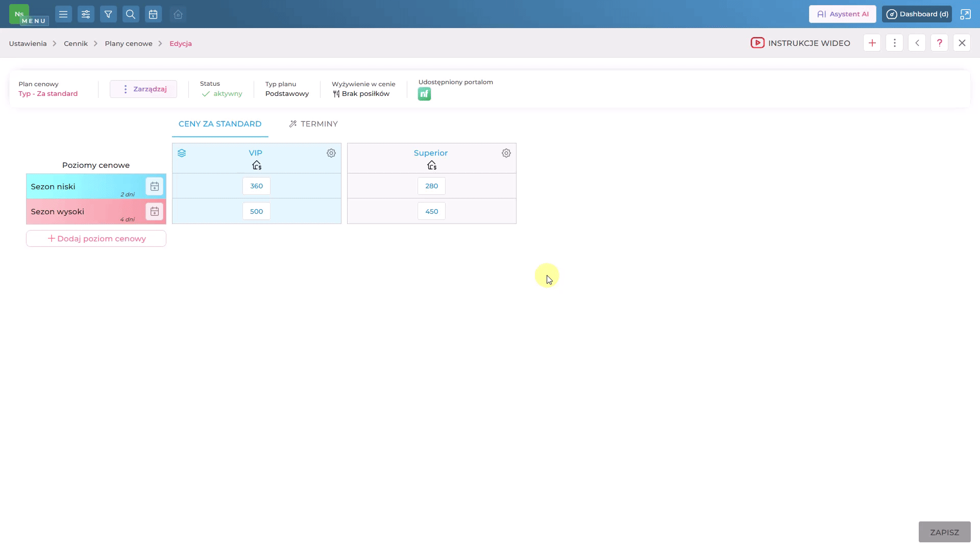Click the layers icon in VIP header
The width and height of the screenshot is (980, 551).
point(182,153)
